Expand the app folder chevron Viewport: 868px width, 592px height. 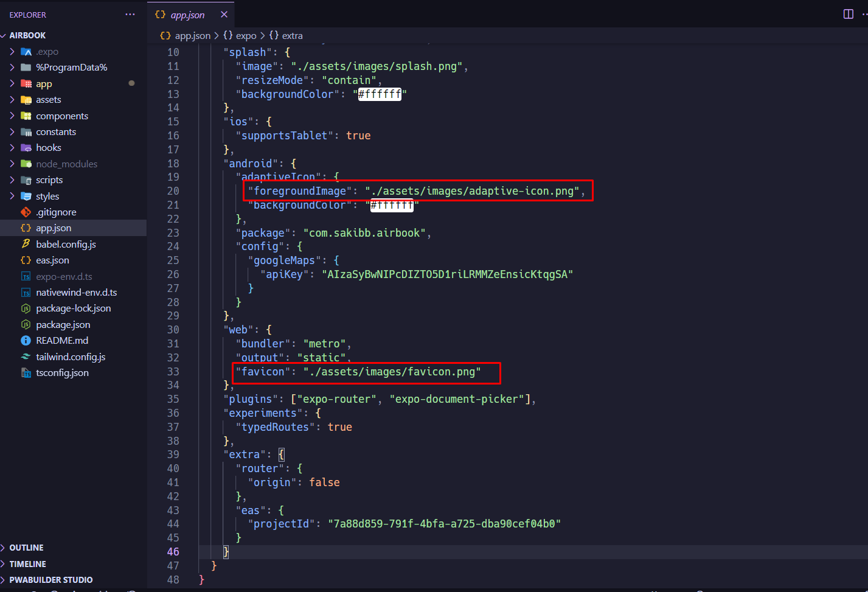click(12, 84)
